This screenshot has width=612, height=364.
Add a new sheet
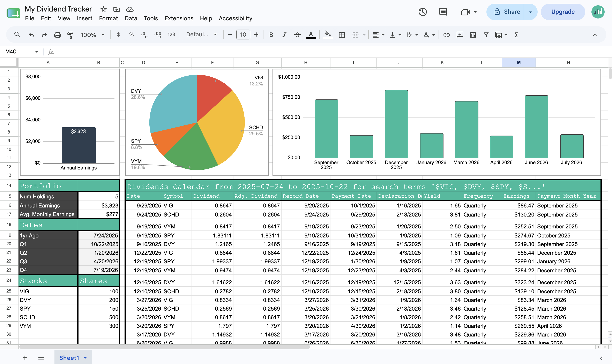pyautogui.click(x=25, y=358)
